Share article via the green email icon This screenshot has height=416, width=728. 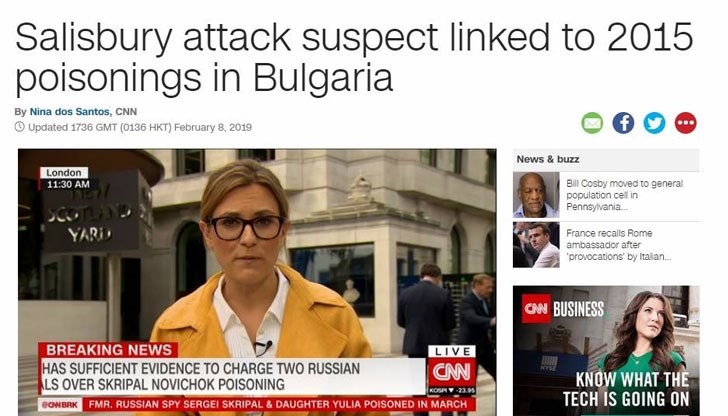click(x=592, y=123)
